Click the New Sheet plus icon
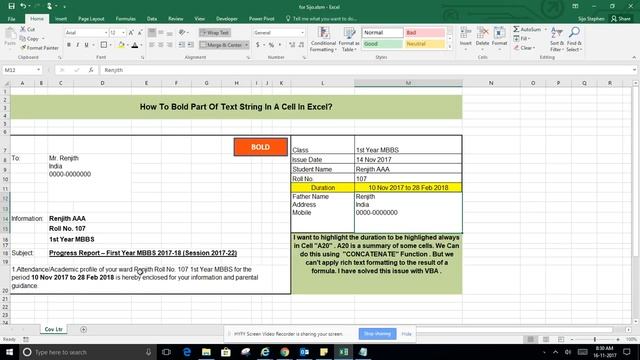The image size is (640, 360). pos(83,329)
